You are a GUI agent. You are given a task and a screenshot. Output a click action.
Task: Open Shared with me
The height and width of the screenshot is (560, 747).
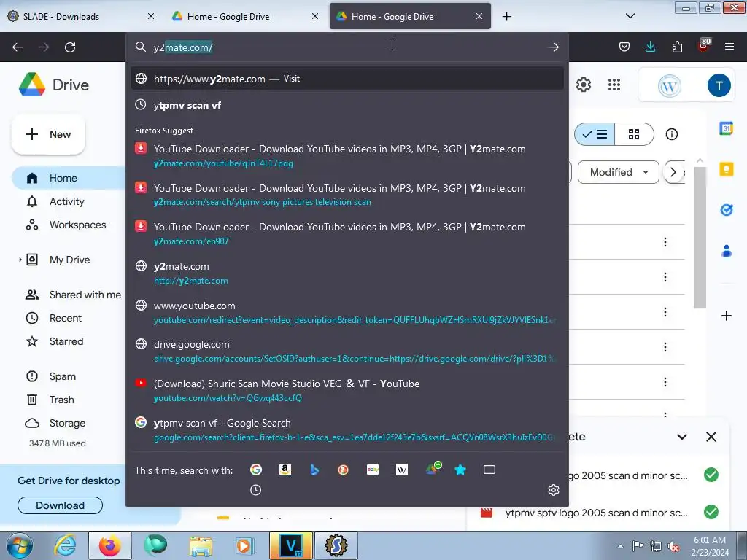coord(85,295)
